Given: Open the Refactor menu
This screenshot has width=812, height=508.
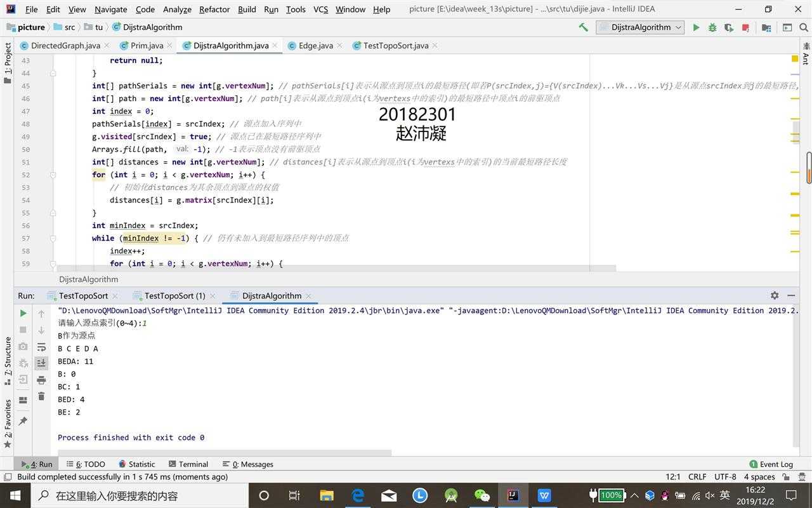Looking at the screenshot, I should (x=214, y=9).
